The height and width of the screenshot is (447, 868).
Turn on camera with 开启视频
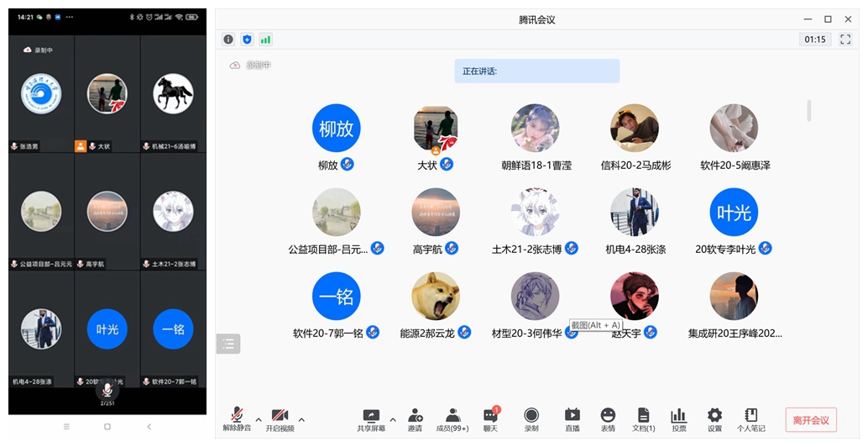point(280,418)
